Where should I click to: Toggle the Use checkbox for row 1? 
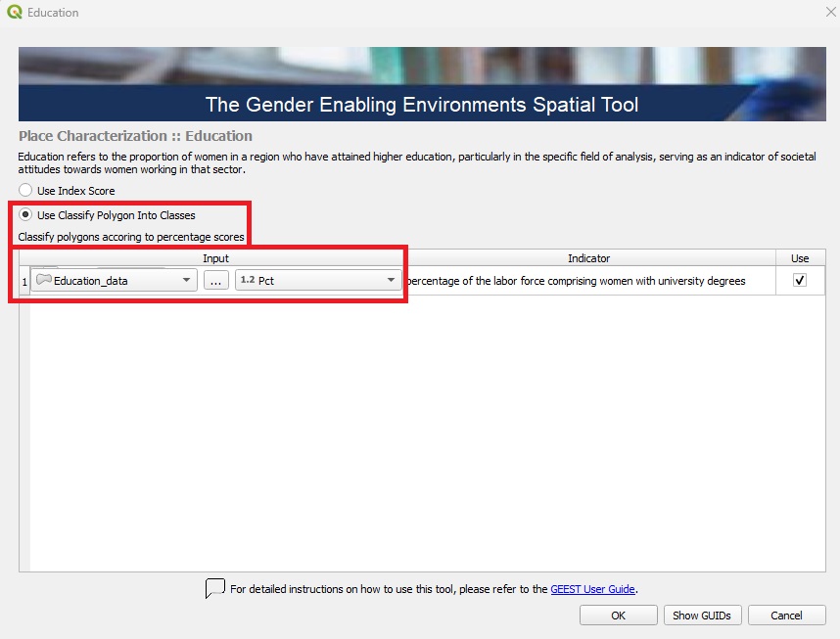tap(799, 280)
